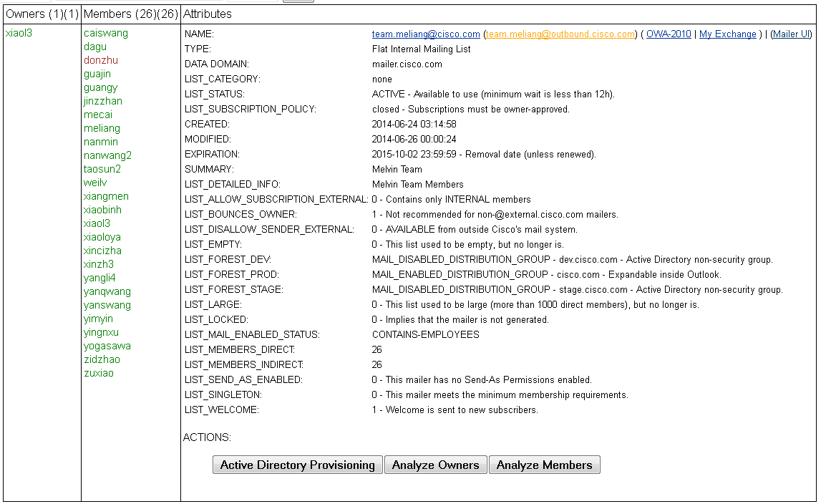Select member xiangmen

(x=106, y=196)
